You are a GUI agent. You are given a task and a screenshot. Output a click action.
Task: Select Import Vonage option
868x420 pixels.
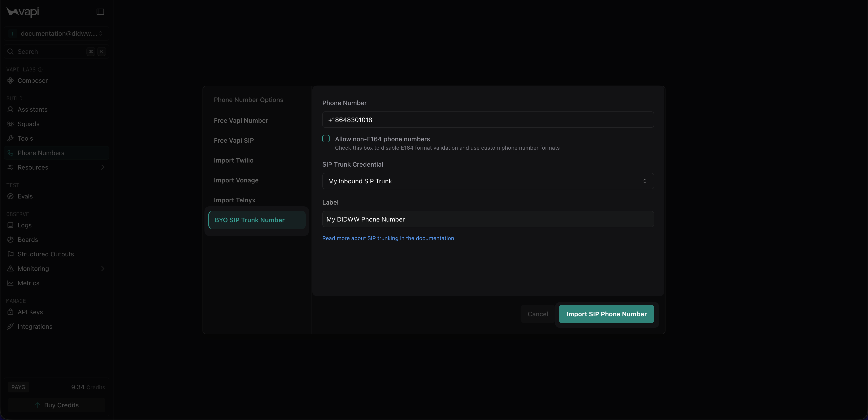coord(236,180)
